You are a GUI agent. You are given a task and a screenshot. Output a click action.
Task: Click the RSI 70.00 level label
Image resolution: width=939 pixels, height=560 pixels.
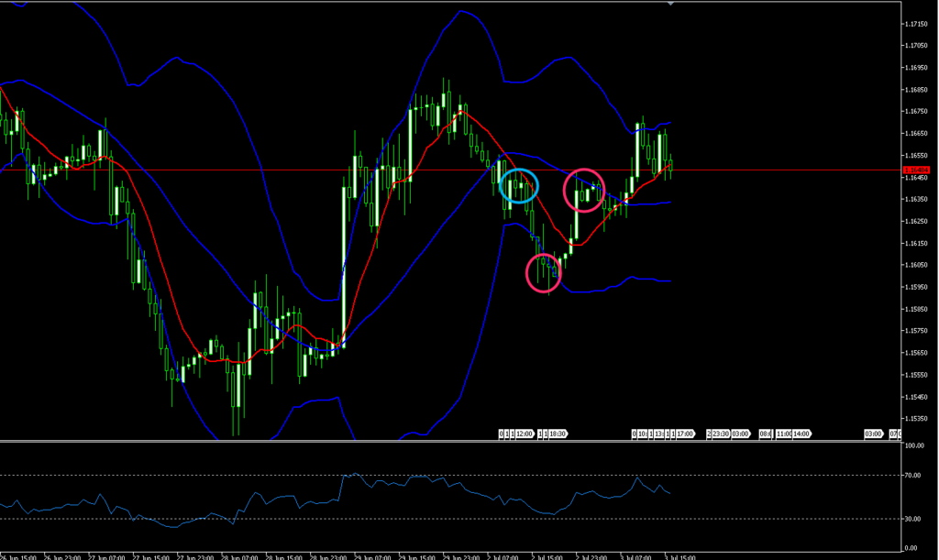click(912, 476)
